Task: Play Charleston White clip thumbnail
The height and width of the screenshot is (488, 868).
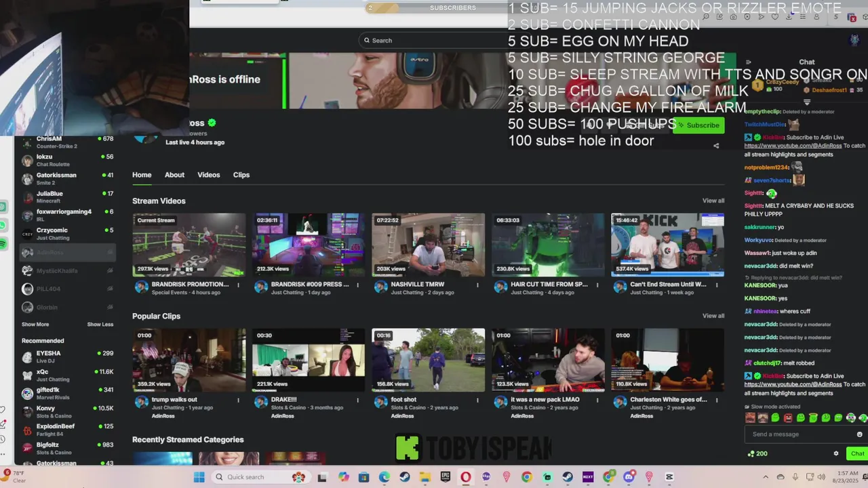Action: pos(667,360)
